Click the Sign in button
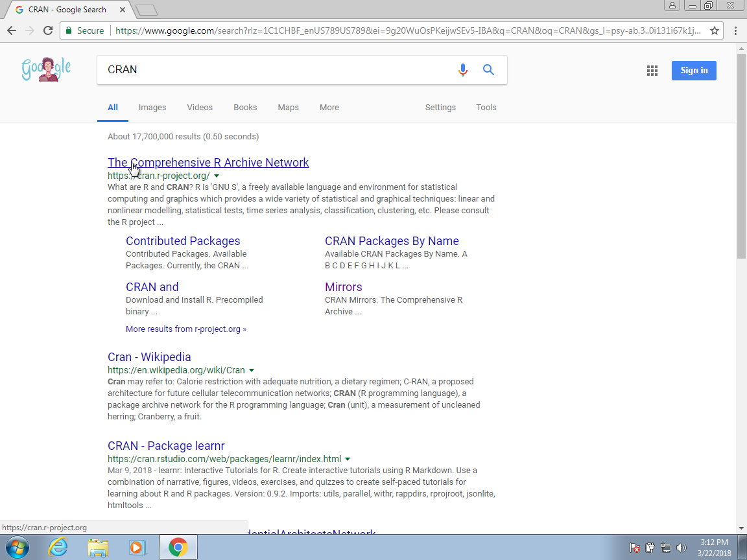This screenshot has width=747, height=560. (x=693, y=71)
